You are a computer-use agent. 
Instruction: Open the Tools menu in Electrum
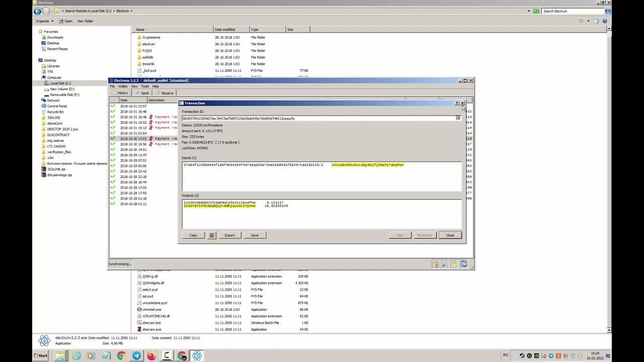[145, 86]
